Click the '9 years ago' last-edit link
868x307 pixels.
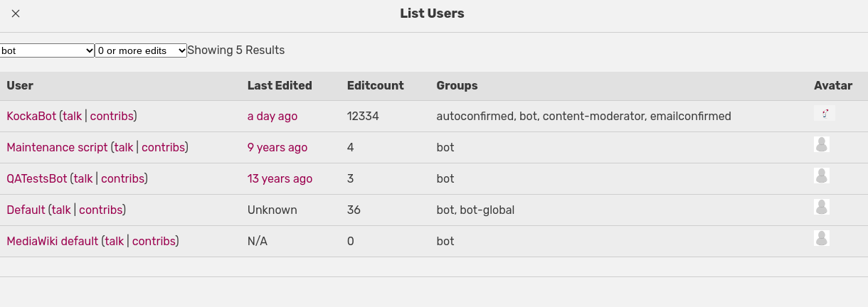point(277,147)
